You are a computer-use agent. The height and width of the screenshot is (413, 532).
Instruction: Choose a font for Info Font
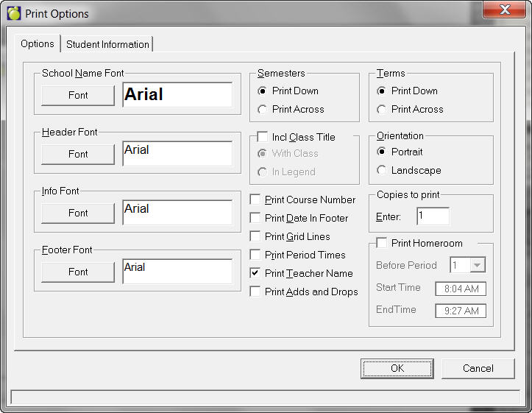pos(78,213)
